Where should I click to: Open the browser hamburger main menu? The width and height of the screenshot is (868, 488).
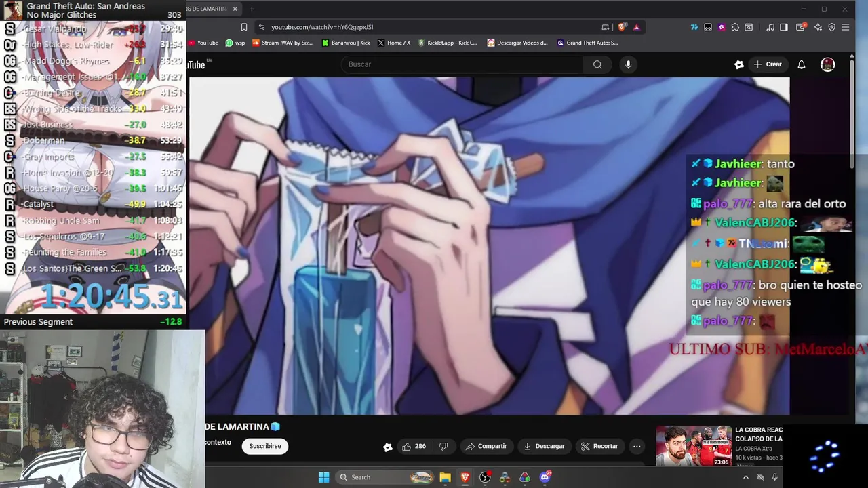(x=845, y=27)
